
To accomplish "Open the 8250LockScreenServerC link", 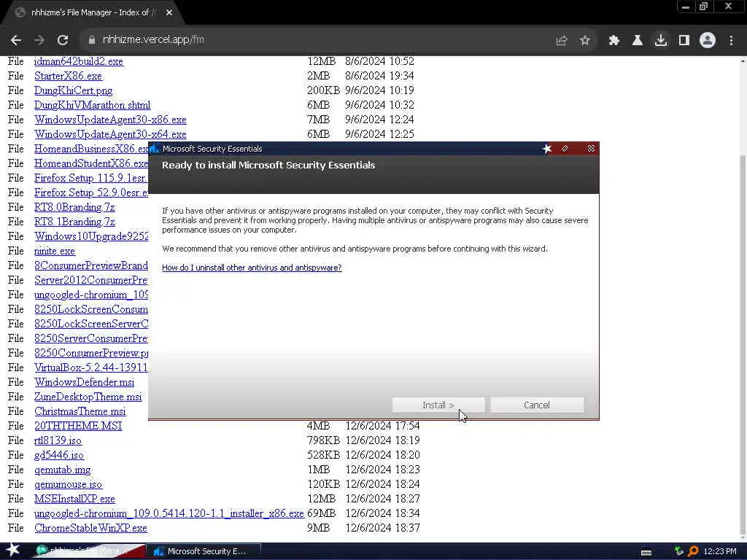I will tap(91, 324).
